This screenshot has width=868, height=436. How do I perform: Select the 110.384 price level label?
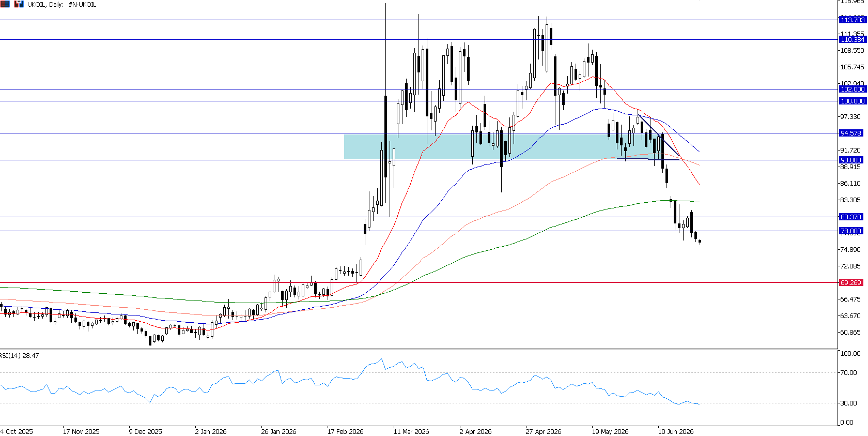point(852,39)
